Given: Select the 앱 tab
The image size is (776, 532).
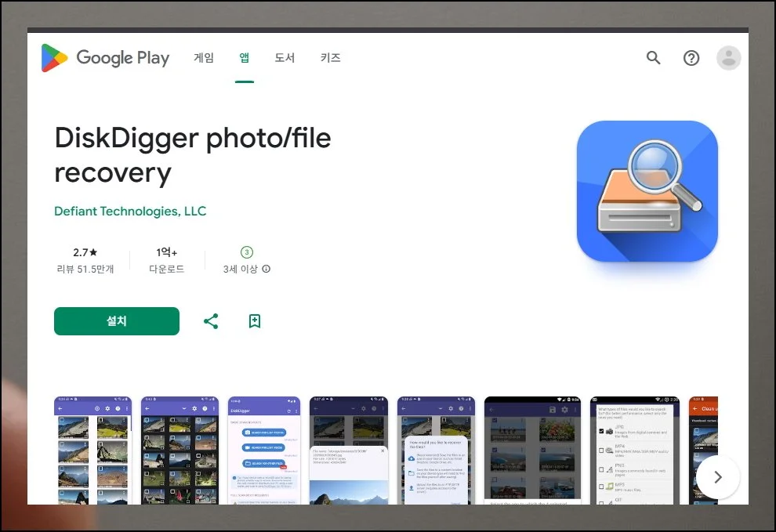Looking at the screenshot, I should (x=245, y=58).
